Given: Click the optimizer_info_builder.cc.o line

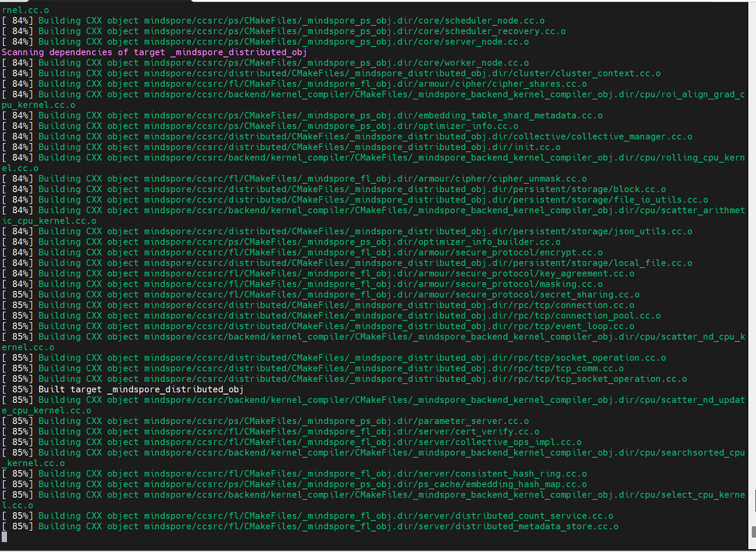Looking at the screenshot, I should pyautogui.click(x=281, y=242).
